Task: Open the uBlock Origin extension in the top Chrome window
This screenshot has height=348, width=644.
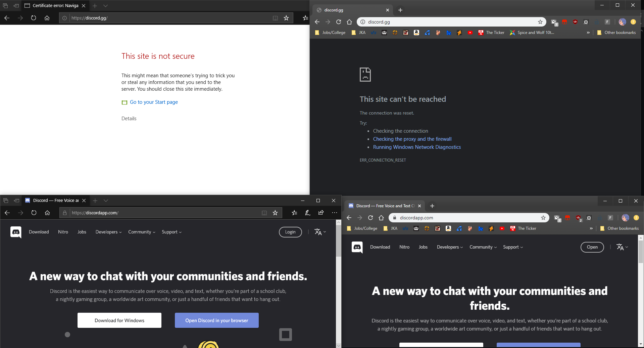Action: coord(575,22)
